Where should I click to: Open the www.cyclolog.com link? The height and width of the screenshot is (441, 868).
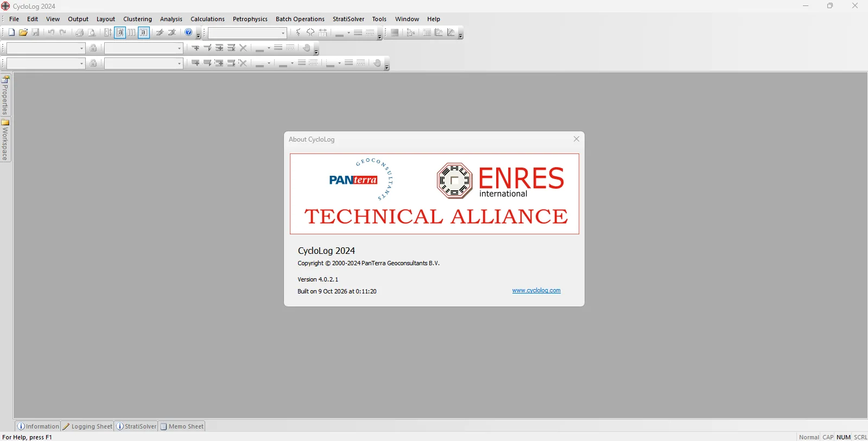pyautogui.click(x=536, y=291)
